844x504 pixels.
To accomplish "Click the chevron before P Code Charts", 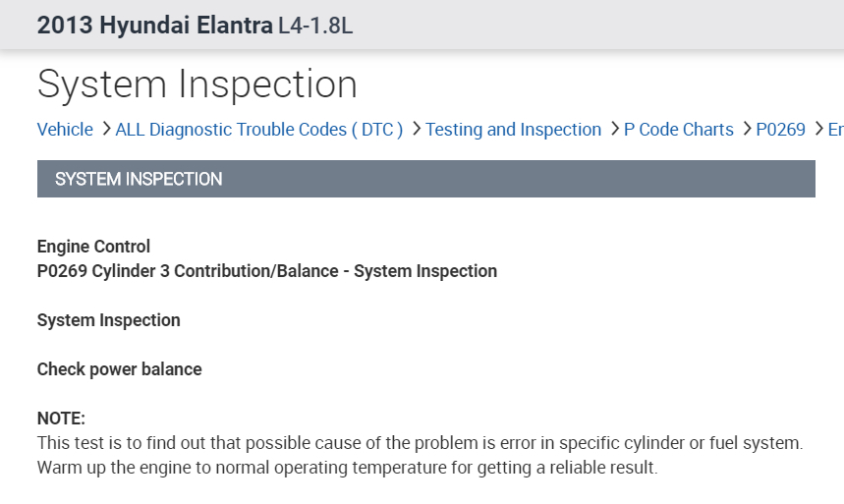I will click(x=614, y=130).
